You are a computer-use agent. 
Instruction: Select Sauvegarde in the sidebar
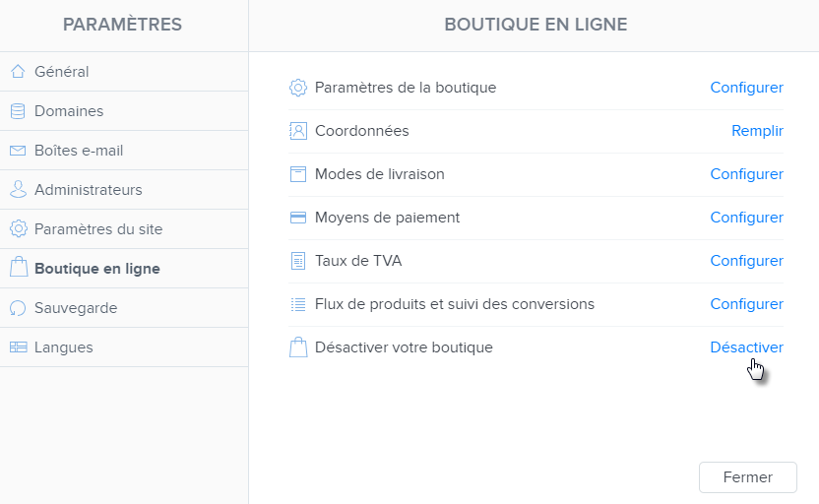pyautogui.click(x=76, y=308)
